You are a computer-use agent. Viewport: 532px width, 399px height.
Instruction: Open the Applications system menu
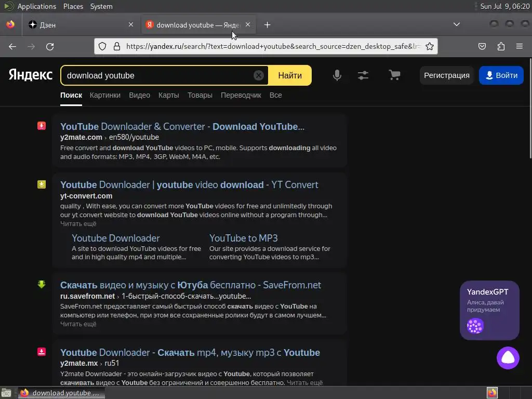click(37, 6)
